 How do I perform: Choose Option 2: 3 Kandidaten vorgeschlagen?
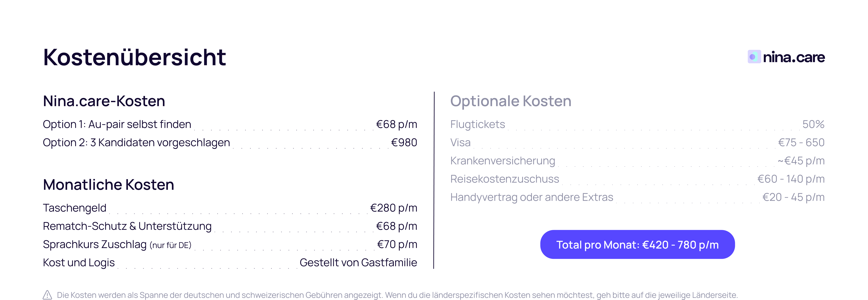[136, 142]
